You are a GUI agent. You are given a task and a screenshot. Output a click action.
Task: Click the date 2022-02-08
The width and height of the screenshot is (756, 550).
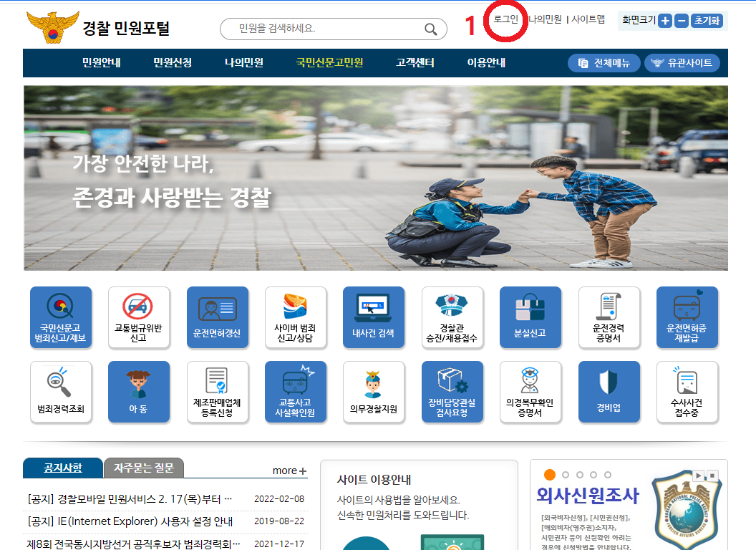tap(279, 499)
